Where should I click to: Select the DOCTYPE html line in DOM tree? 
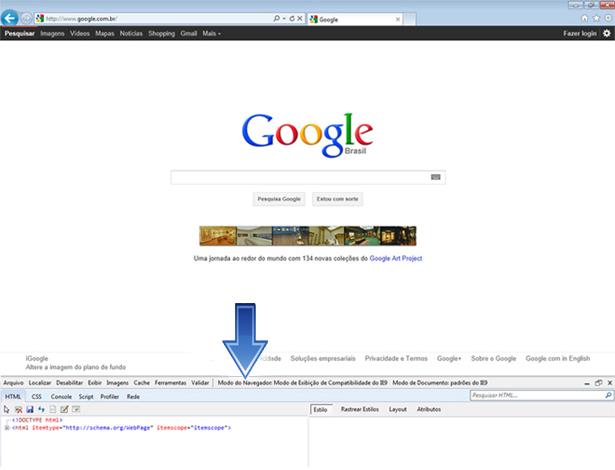coord(37,420)
